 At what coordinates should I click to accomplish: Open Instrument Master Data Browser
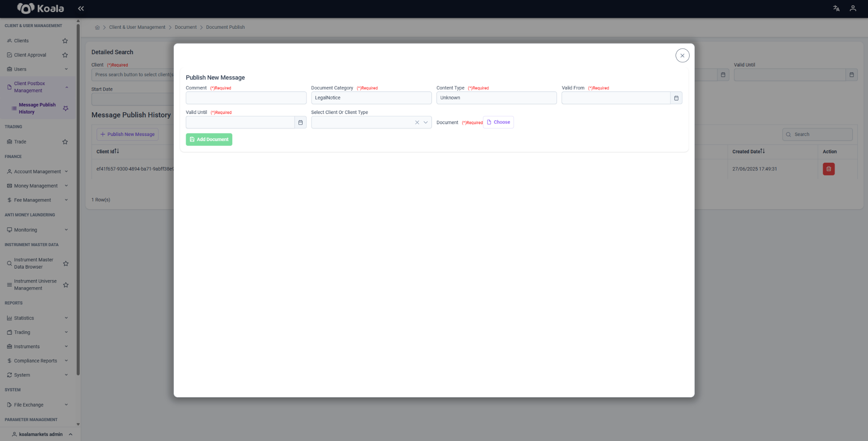pos(34,263)
